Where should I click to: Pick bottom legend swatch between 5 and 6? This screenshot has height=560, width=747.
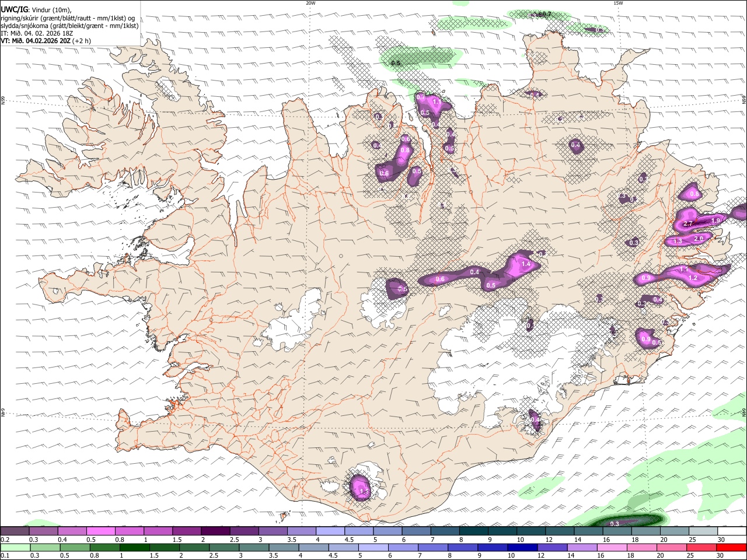click(x=374, y=547)
